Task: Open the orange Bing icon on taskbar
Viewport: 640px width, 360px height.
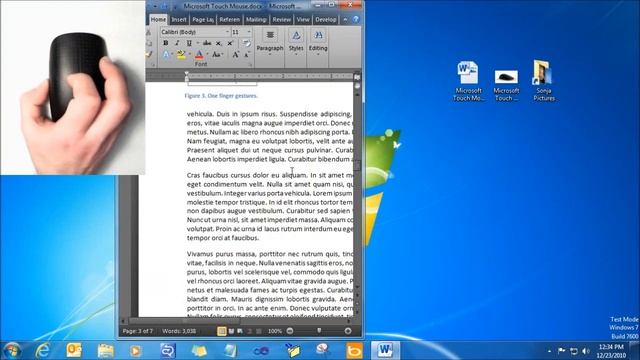Action: (354, 351)
